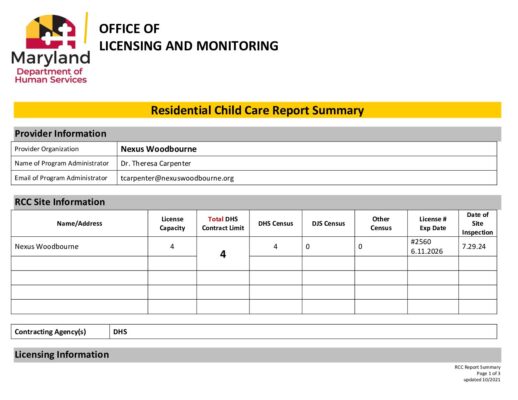Click the 'Total DHS Contract Limit' column header
Screen dimensions: 518x400
point(223,223)
